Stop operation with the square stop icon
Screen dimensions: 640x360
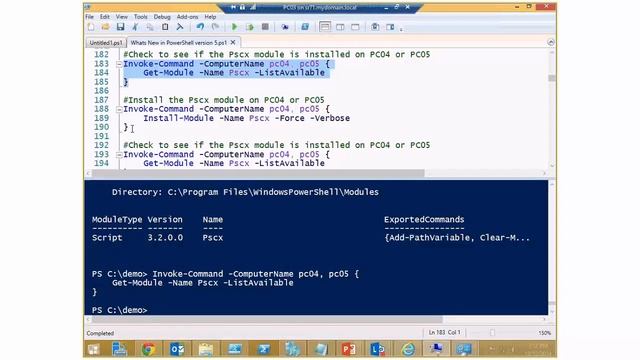pyautogui.click(x=265, y=27)
